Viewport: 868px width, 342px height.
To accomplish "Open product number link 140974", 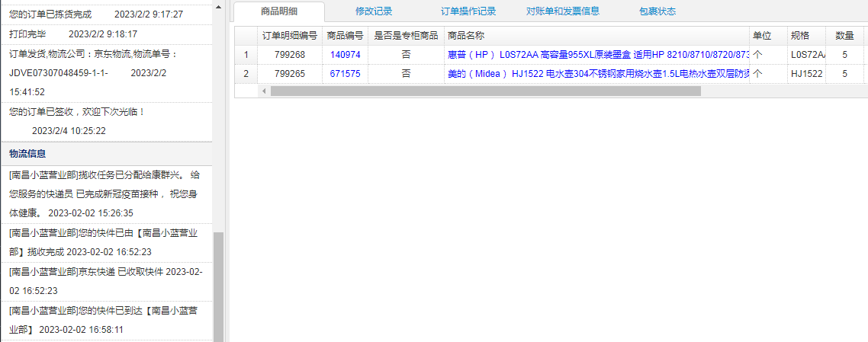I will pyautogui.click(x=346, y=55).
